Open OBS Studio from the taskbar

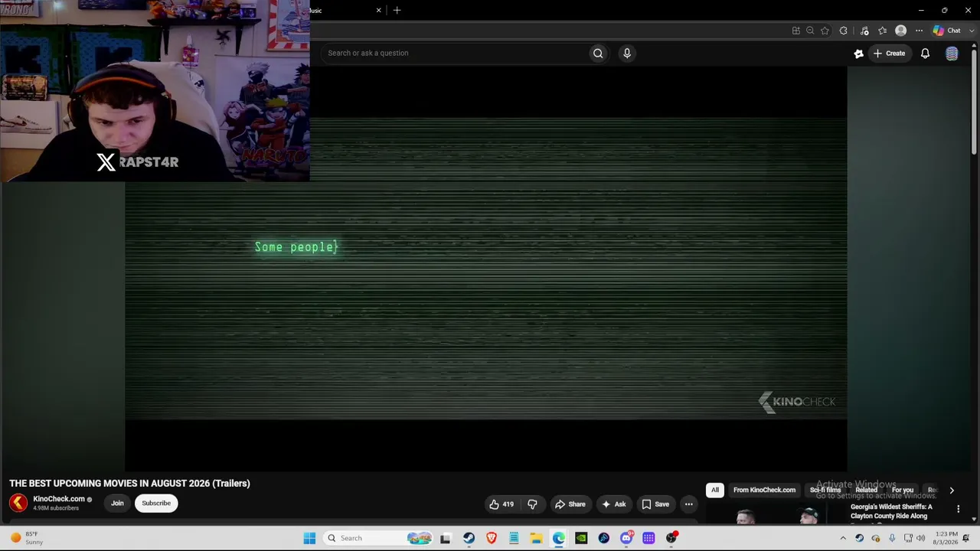[x=671, y=538]
